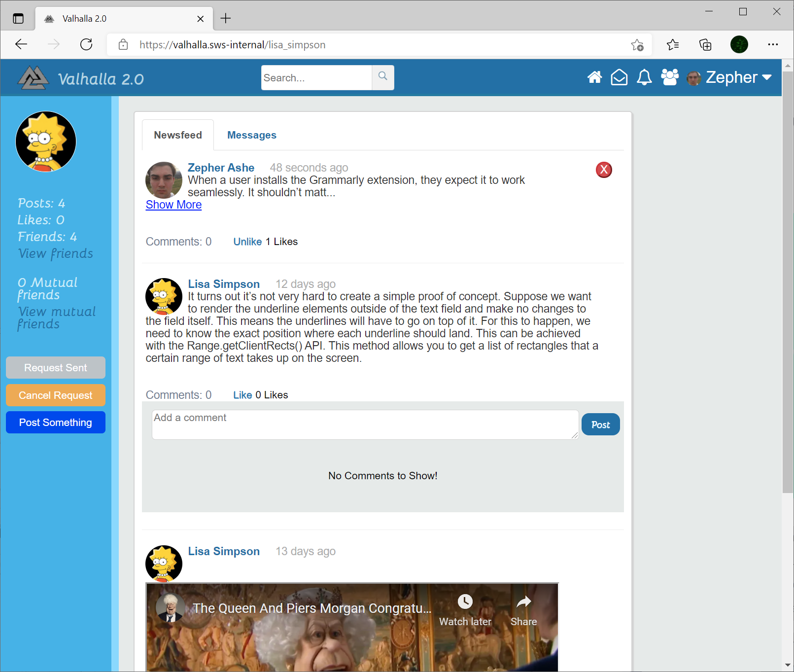Click Lisa's avatar on 12-day post
The image size is (794, 672).
tap(164, 296)
